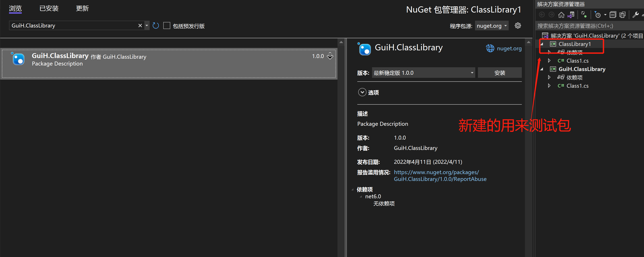Click the 无依赖项 text

click(x=384, y=203)
